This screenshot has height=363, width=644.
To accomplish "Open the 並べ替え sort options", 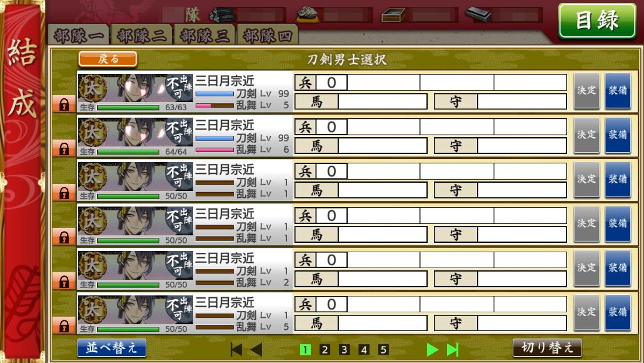I will [112, 348].
